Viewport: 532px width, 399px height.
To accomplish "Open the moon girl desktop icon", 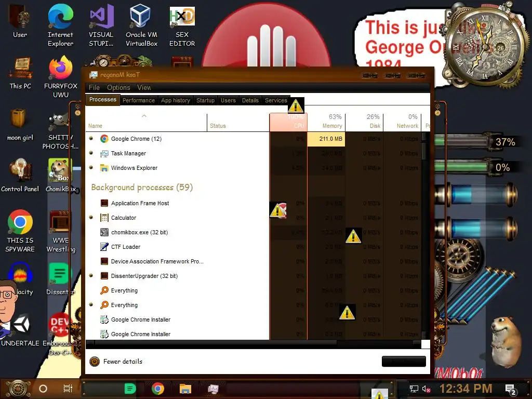I will click(x=20, y=125).
